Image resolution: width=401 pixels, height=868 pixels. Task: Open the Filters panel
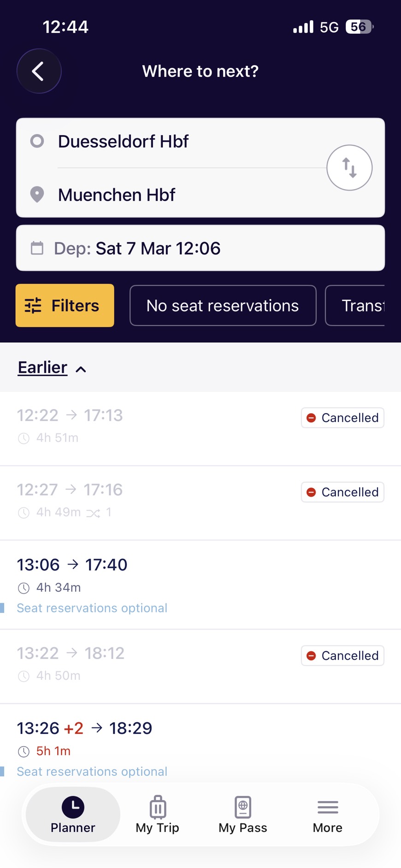coord(65,305)
